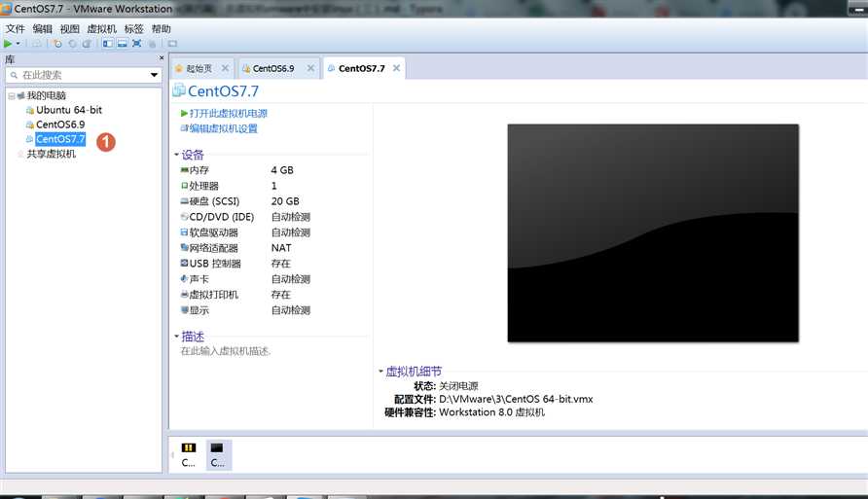This screenshot has height=499, width=868.
Task: Click the memory value 4 GB
Action: [282, 170]
